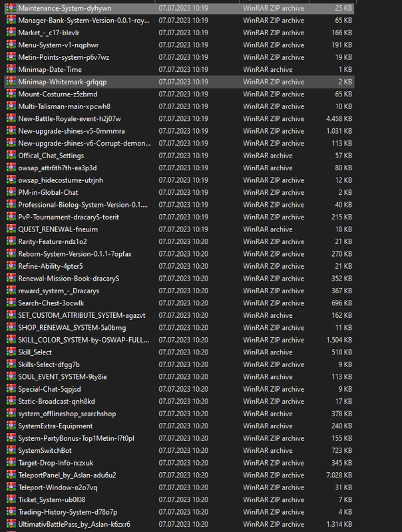Click the icon next to QUEST_RENEWAL-fneuim
The width and height of the screenshot is (402, 532).
coord(11,229)
